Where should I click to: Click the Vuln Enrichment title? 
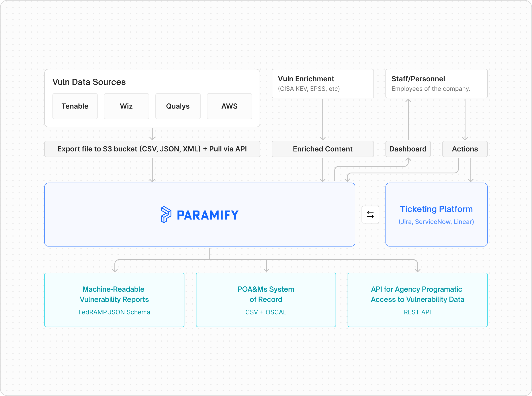click(306, 79)
